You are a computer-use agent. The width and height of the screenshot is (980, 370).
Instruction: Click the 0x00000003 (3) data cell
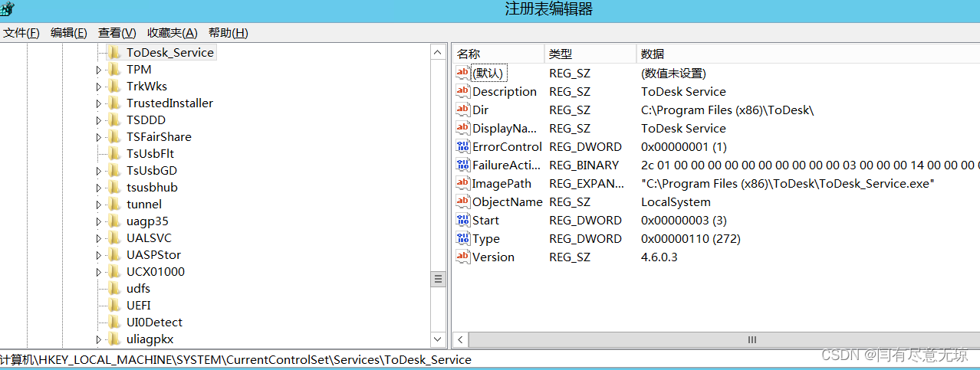pyautogui.click(x=684, y=220)
